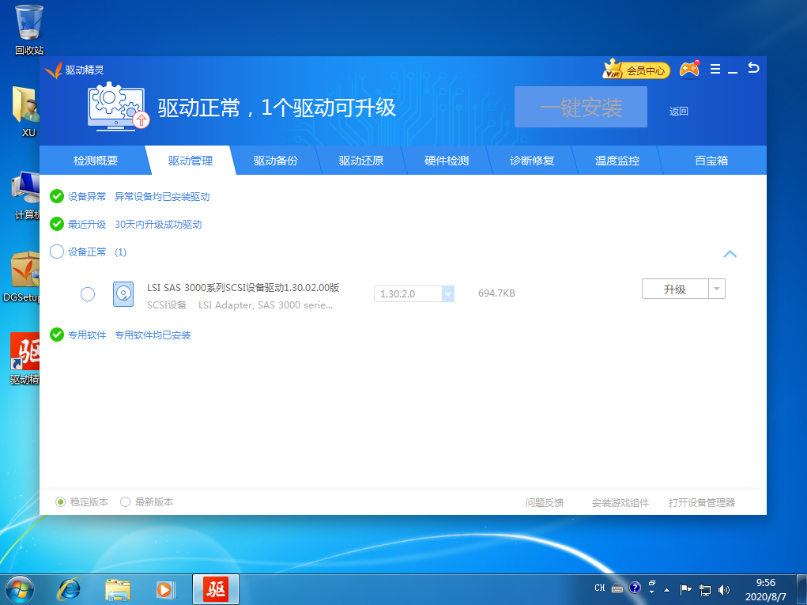Screen dimensions: 807x605
Task: Open the driver version 1.30.2.0 dropdown
Action: [x=447, y=294]
